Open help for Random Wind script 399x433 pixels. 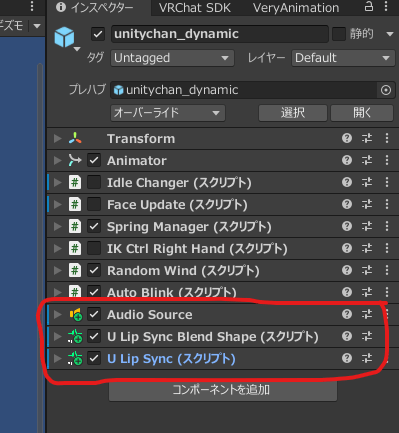pyautogui.click(x=347, y=270)
